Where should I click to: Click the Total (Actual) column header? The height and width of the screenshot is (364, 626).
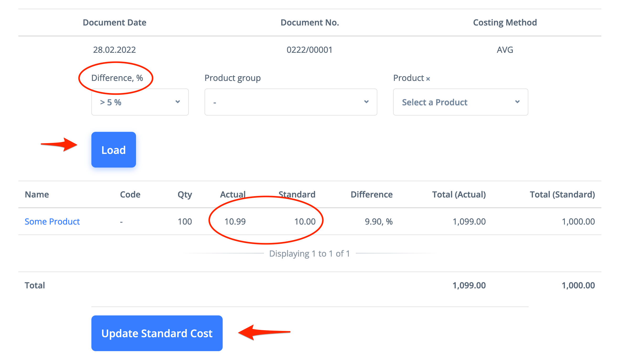point(459,194)
